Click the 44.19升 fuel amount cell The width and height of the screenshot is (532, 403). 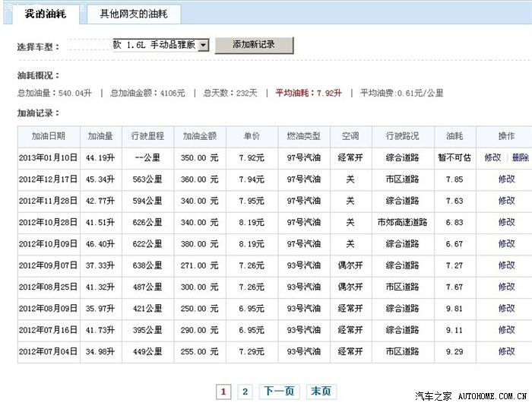point(100,157)
